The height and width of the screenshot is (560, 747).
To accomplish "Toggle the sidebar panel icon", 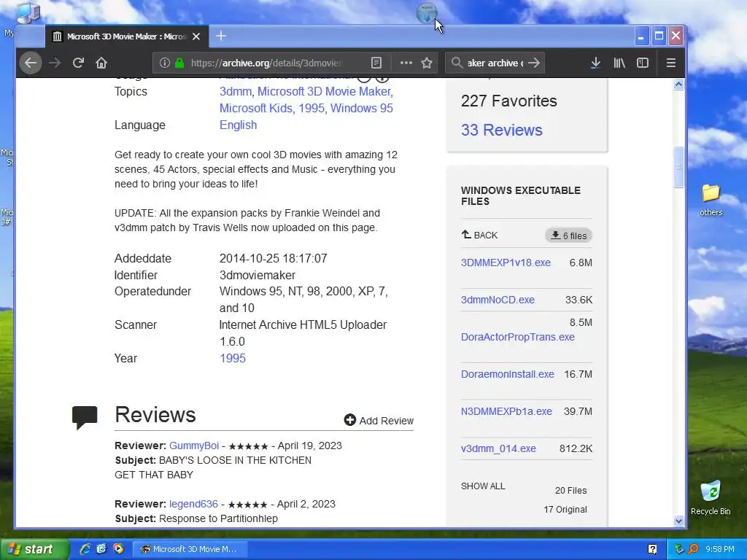I will coord(643,63).
